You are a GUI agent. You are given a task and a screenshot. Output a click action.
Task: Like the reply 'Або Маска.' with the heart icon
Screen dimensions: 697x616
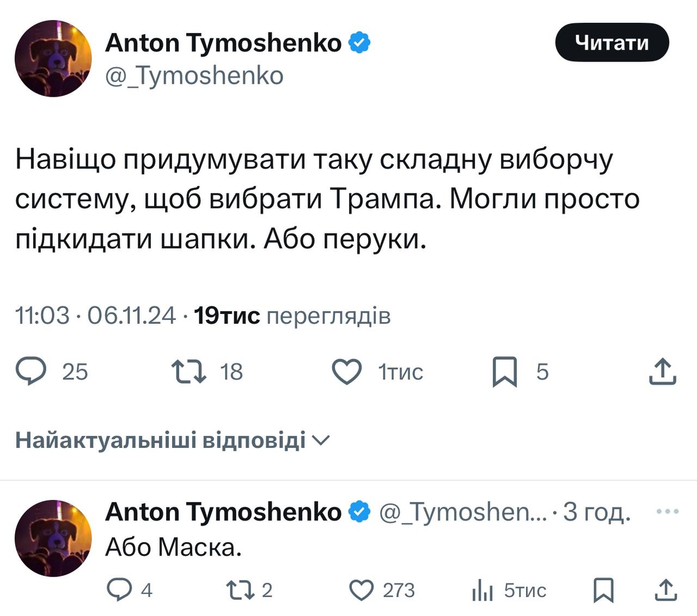point(362,589)
